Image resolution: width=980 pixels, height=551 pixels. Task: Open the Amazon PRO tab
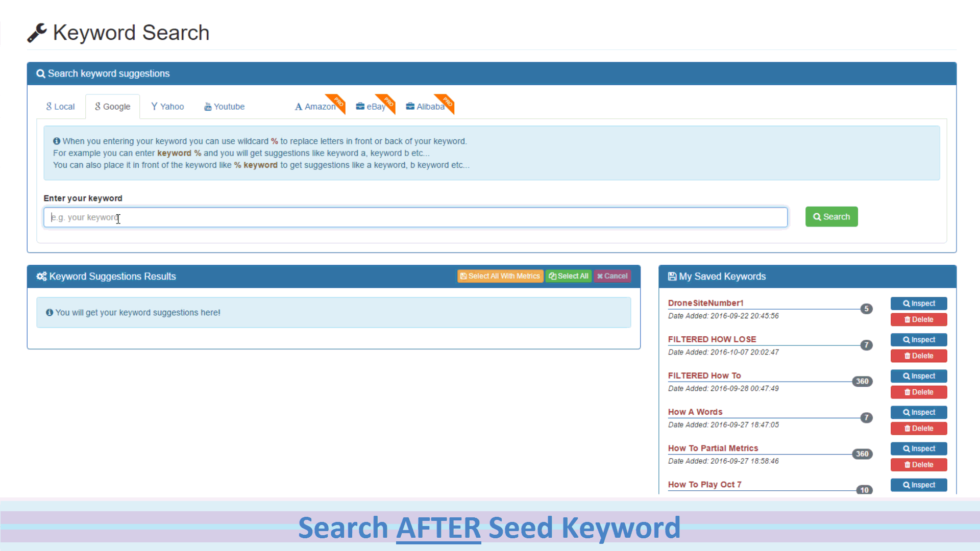point(315,107)
